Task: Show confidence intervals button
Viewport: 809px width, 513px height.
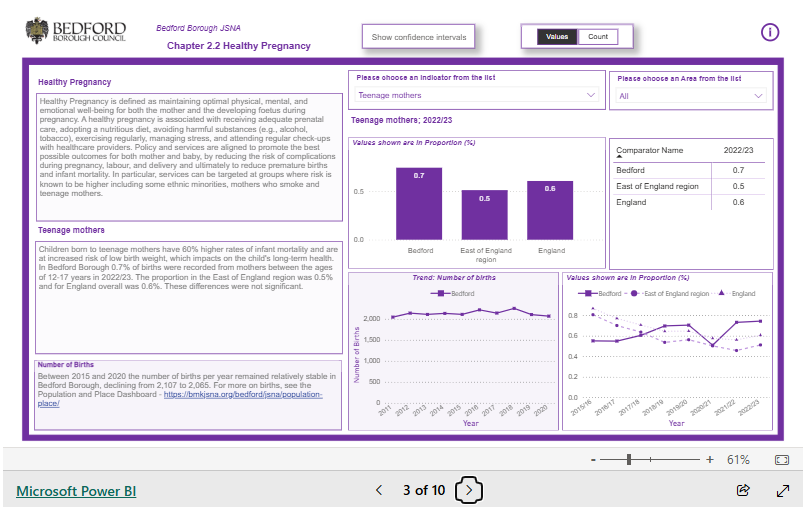Action: [x=418, y=37]
